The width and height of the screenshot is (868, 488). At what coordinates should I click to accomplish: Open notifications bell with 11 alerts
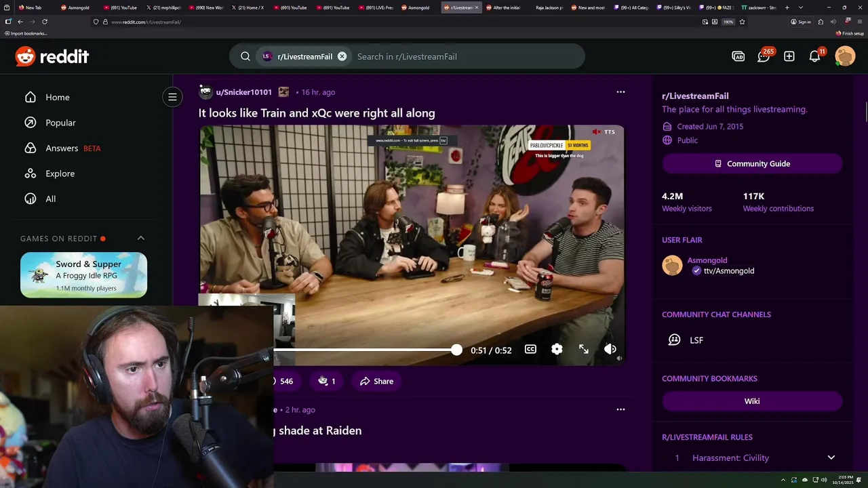[816, 56]
